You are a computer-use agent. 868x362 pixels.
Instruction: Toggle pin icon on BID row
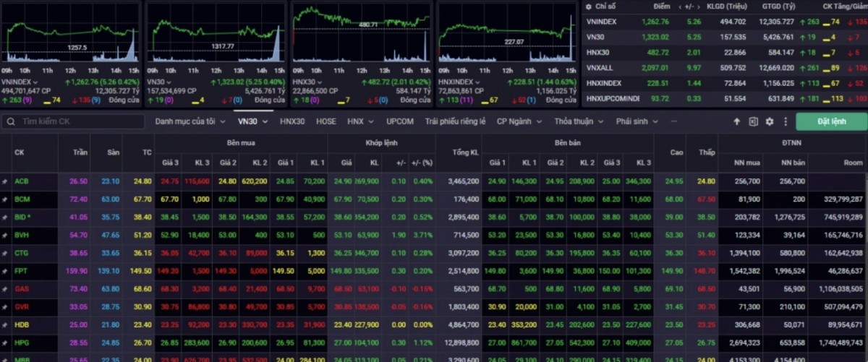[x=5, y=217]
